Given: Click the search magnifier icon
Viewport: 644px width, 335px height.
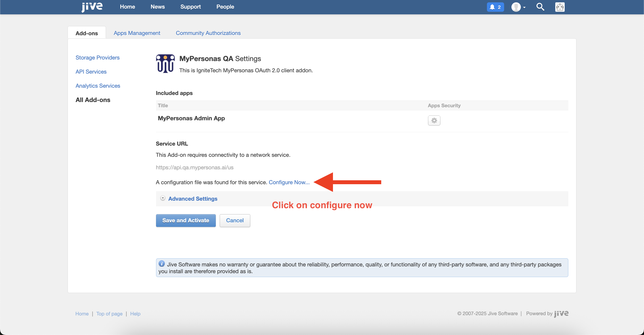Looking at the screenshot, I should coord(540,7).
